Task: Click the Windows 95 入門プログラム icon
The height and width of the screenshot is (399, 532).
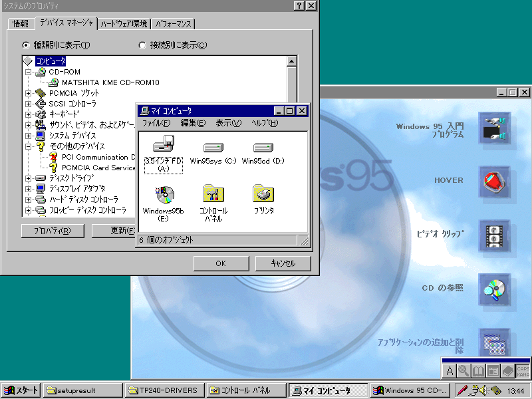Action: [x=494, y=129]
